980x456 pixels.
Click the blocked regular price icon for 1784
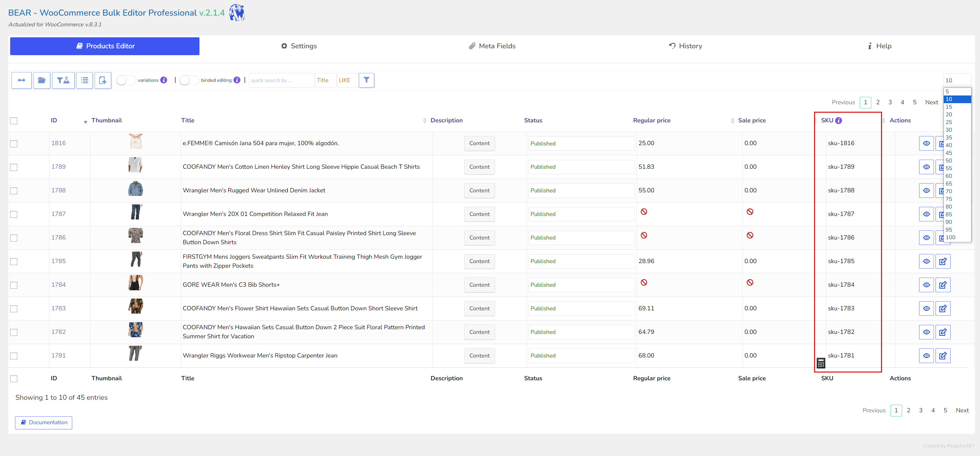tap(644, 283)
